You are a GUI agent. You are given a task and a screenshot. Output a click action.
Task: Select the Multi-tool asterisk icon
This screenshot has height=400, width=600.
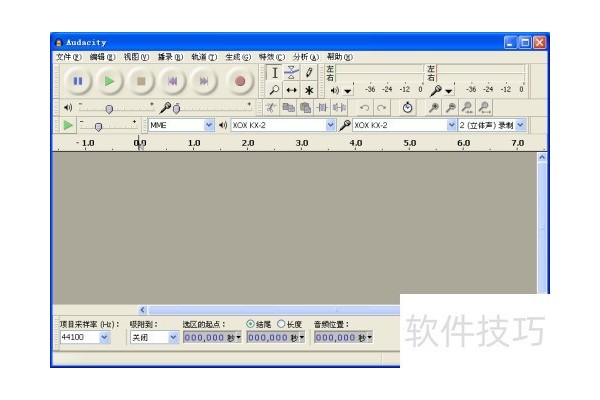point(309,90)
